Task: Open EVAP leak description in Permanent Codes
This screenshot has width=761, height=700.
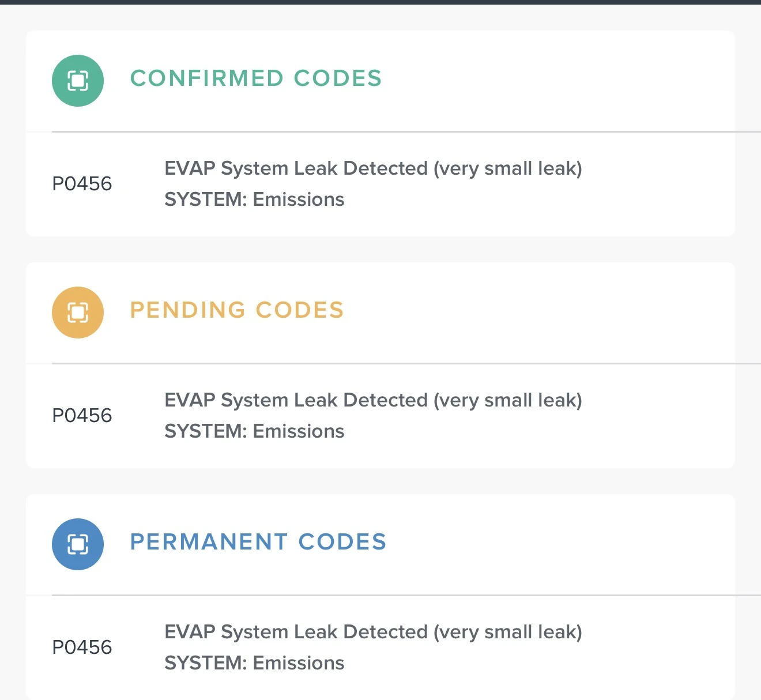Action: coord(373,632)
